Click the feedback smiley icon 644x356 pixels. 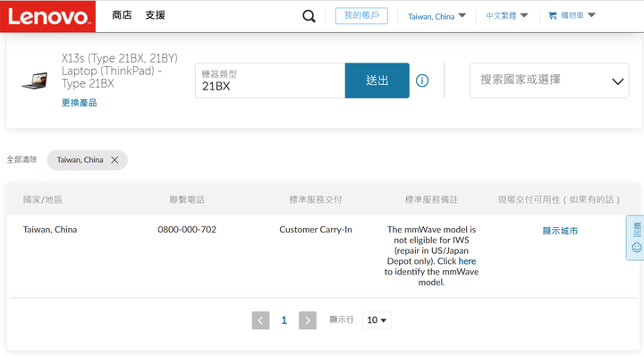click(637, 248)
